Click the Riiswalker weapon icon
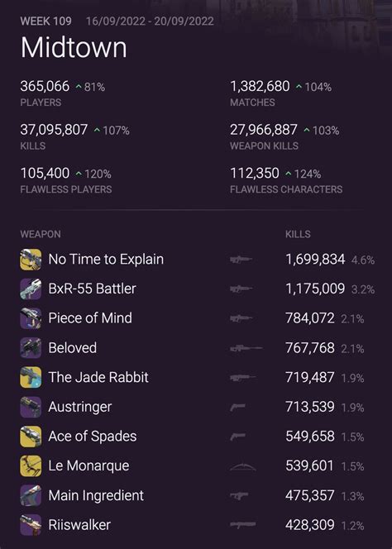This screenshot has width=392, height=549. tap(31, 525)
